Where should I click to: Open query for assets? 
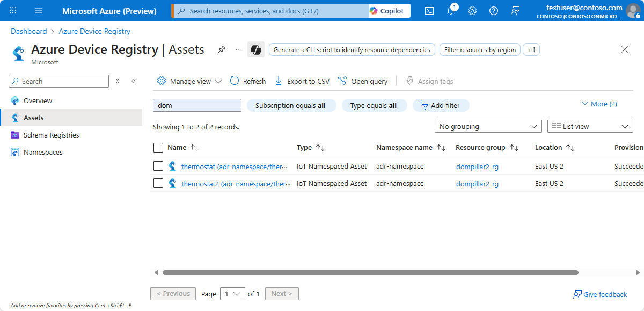tap(363, 81)
